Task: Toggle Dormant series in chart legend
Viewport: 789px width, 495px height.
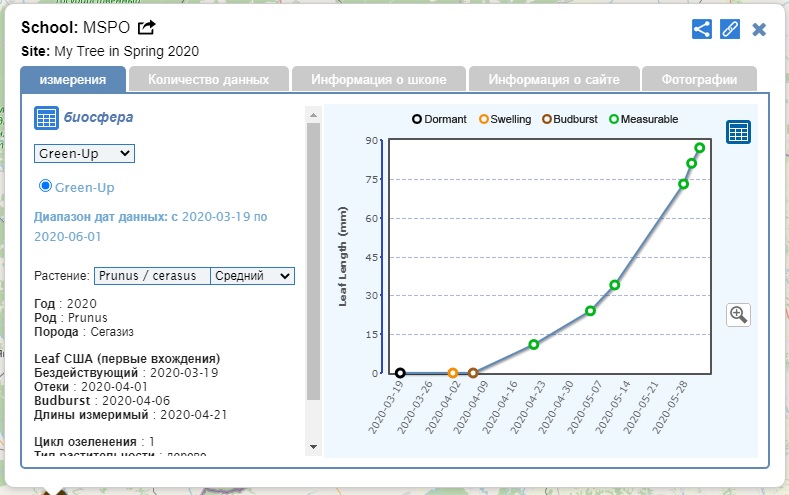Action: pyautogui.click(x=439, y=119)
